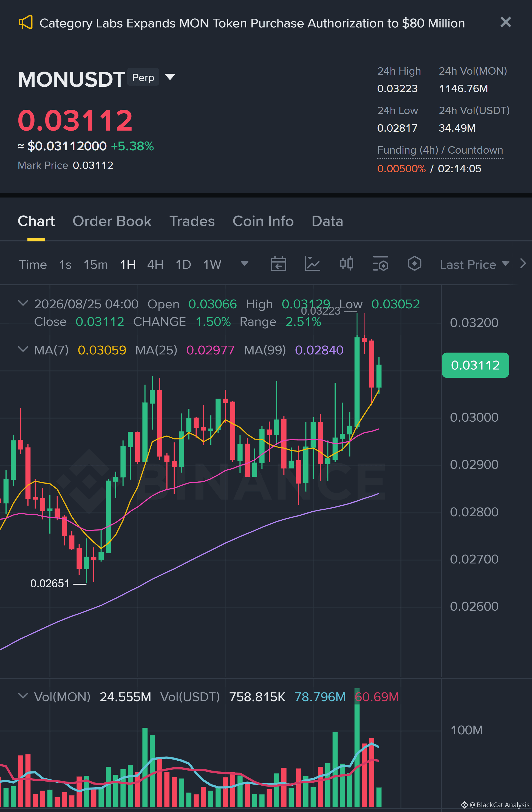Image resolution: width=532 pixels, height=812 pixels.
Task: Click the Mark Price 0.03112 value
Action: click(x=93, y=165)
